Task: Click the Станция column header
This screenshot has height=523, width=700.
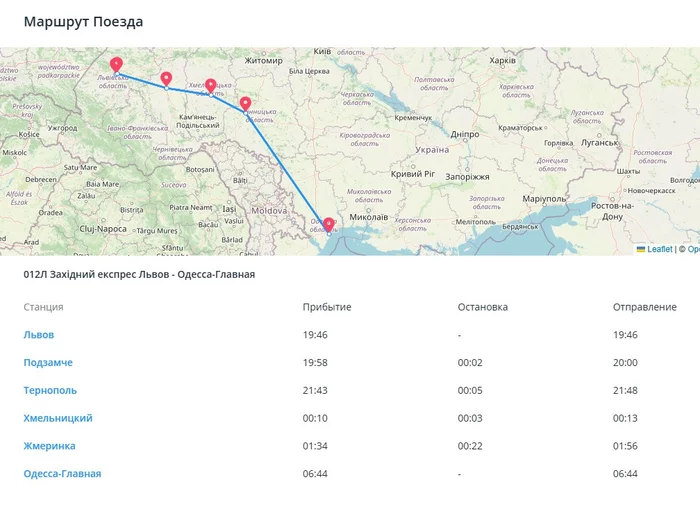Action: pos(43,307)
